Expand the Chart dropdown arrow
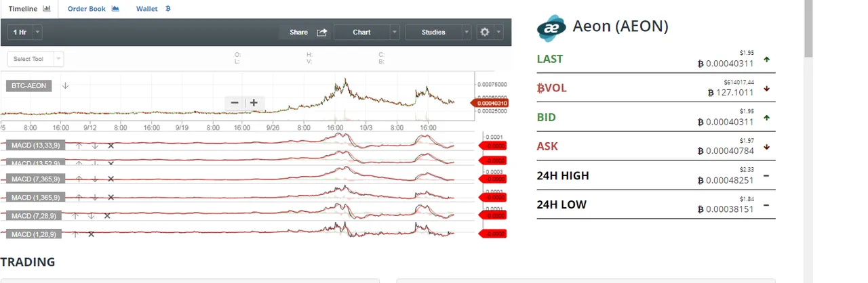The width and height of the screenshot is (868, 283). tap(395, 32)
